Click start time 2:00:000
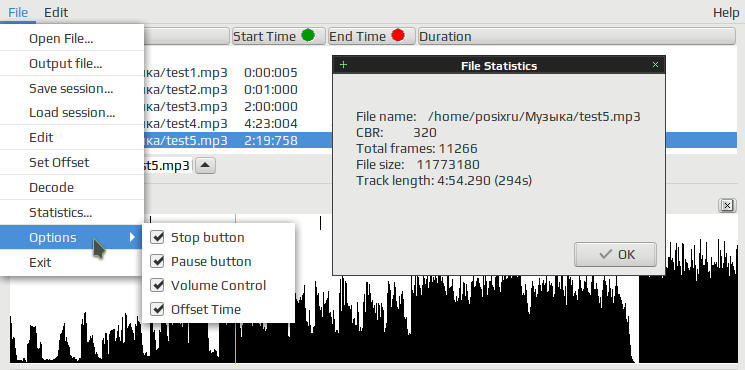 coord(271,107)
